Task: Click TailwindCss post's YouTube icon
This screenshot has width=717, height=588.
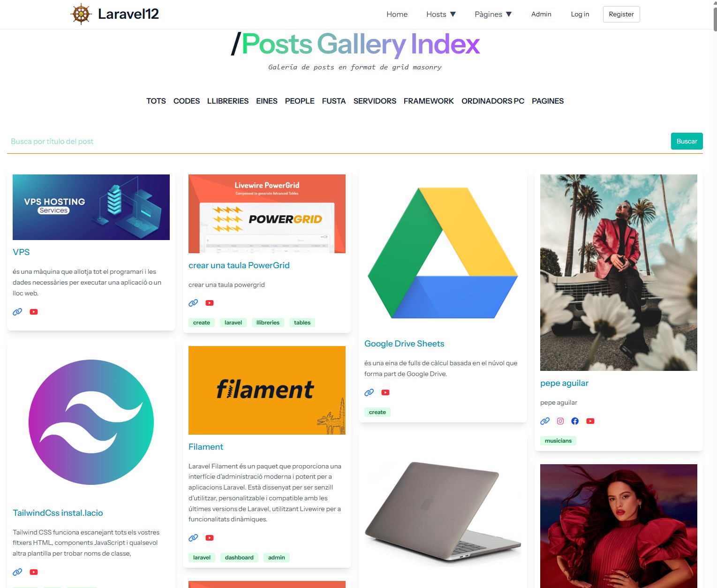Action: 34,572
